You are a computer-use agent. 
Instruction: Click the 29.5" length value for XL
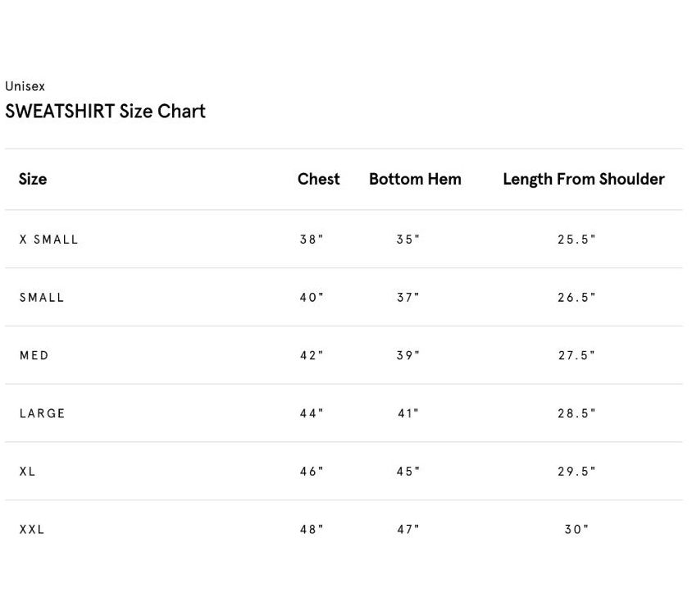click(x=576, y=472)
